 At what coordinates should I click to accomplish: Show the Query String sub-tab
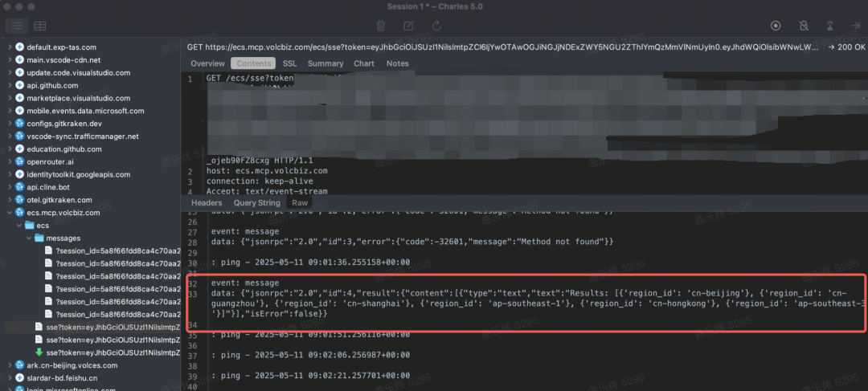point(257,203)
